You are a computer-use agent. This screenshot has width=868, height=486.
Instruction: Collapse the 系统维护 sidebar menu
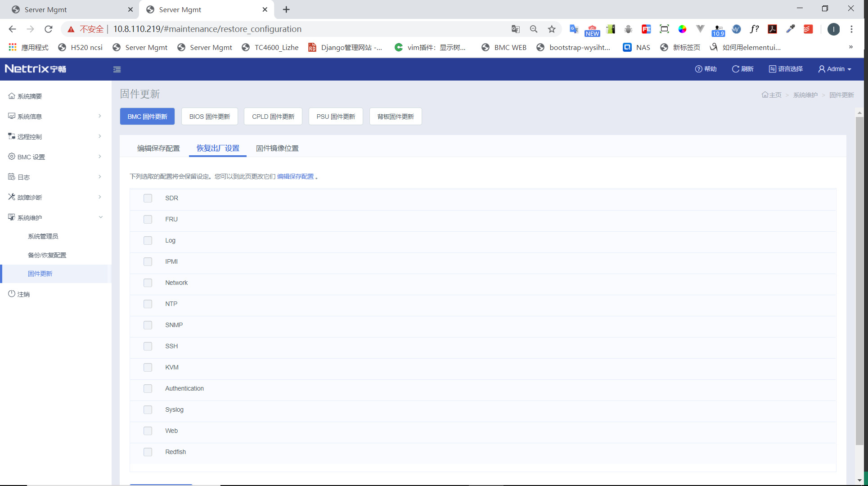56,218
